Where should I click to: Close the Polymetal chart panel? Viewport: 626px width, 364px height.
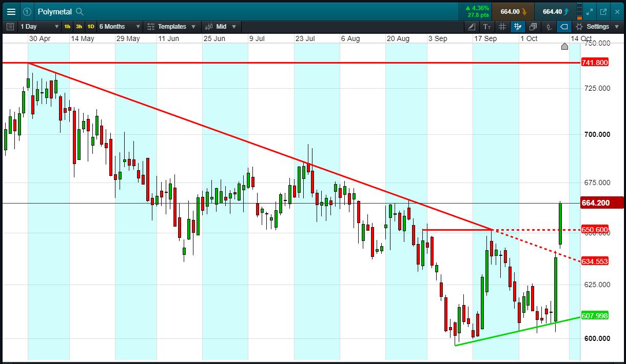point(617,11)
